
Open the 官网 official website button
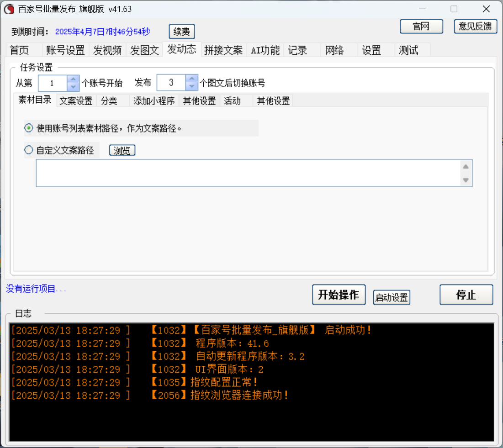coord(421,26)
